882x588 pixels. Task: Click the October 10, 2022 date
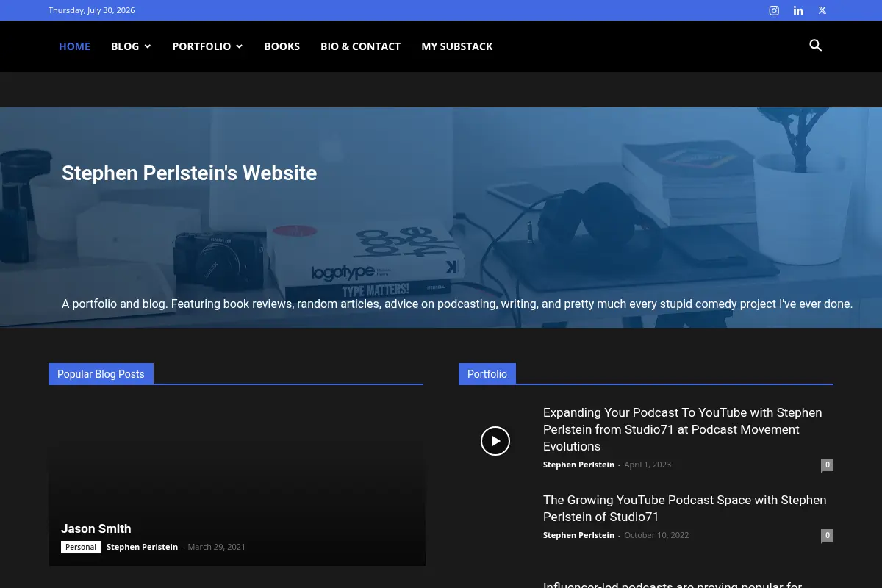(656, 535)
